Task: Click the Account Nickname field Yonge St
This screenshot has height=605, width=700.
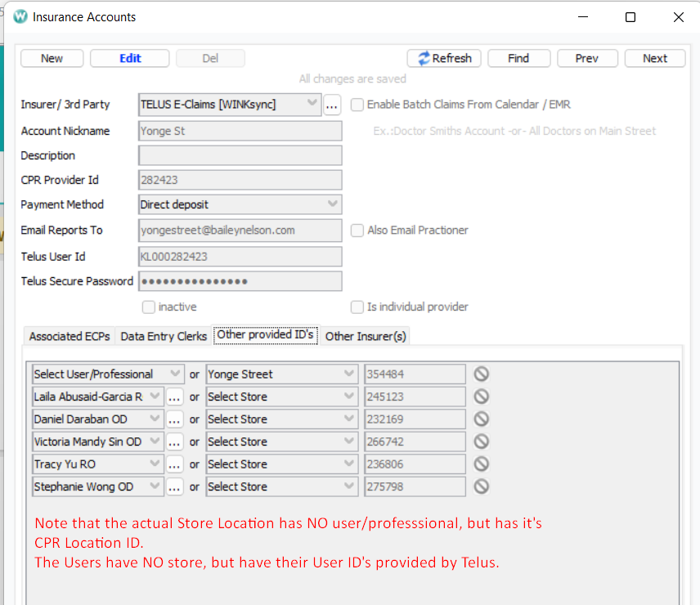Action: click(x=240, y=131)
